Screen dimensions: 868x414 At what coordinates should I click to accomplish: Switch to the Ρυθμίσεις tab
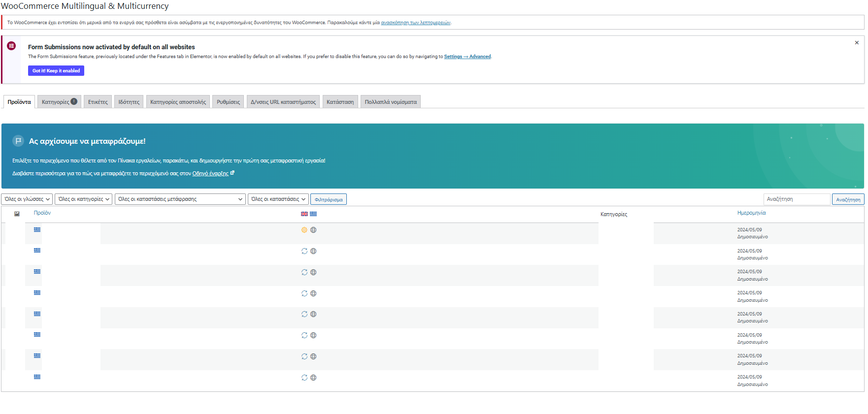(x=228, y=102)
